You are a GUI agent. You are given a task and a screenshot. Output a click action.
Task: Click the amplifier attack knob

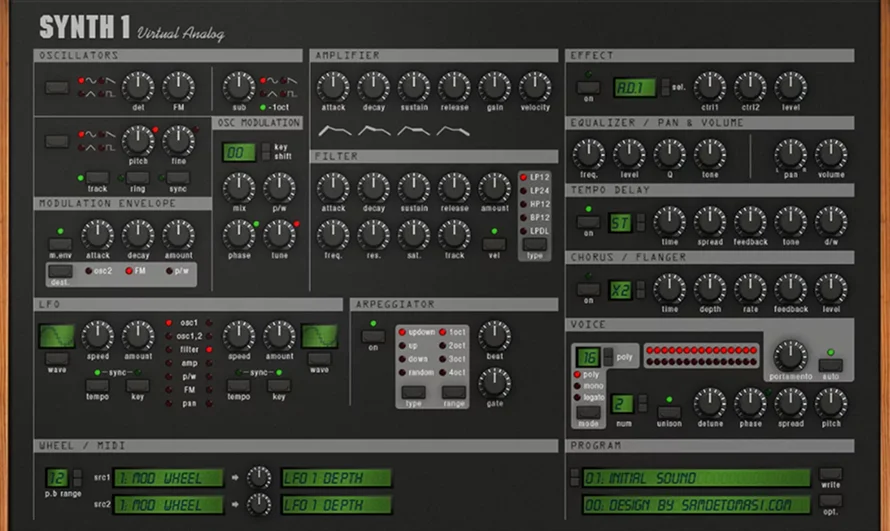332,86
